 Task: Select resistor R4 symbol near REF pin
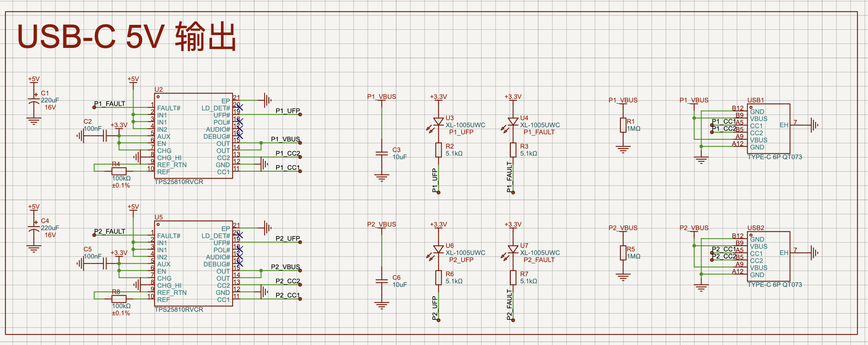click(119, 171)
